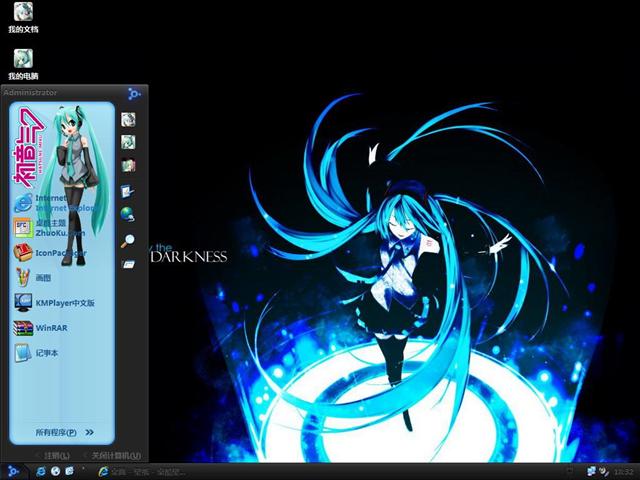This screenshot has width=640, height=480.
Task: Open WinRAR from the start menu
Action: point(41,328)
